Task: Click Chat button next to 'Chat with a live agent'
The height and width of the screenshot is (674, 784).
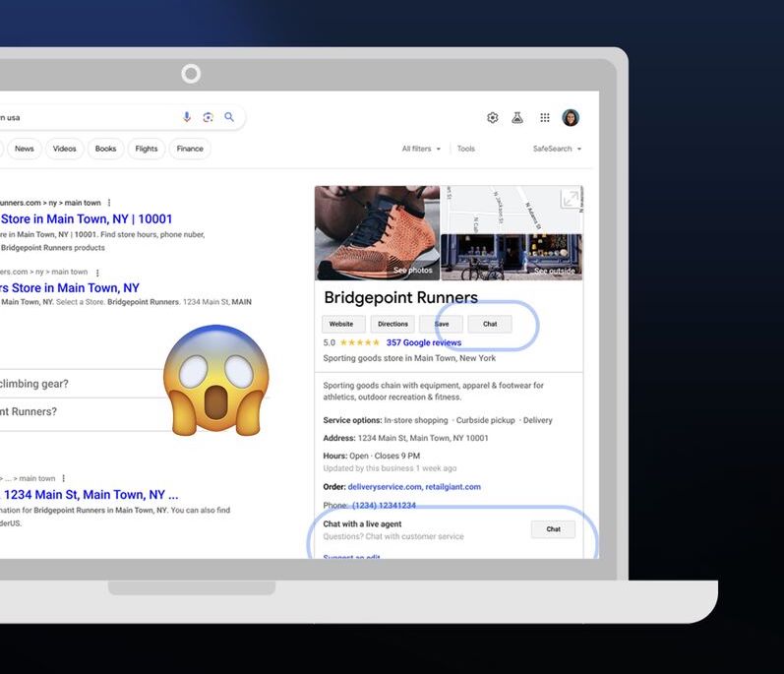Action: pyautogui.click(x=553, y=529)
